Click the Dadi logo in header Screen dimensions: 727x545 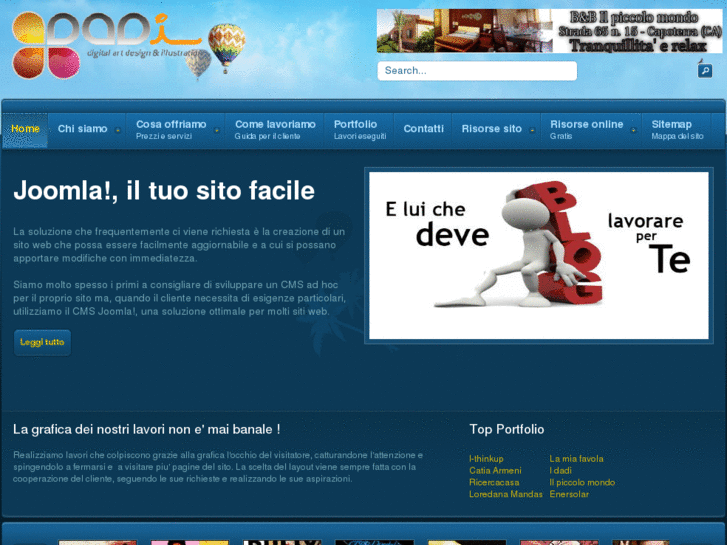coord(107,45)
